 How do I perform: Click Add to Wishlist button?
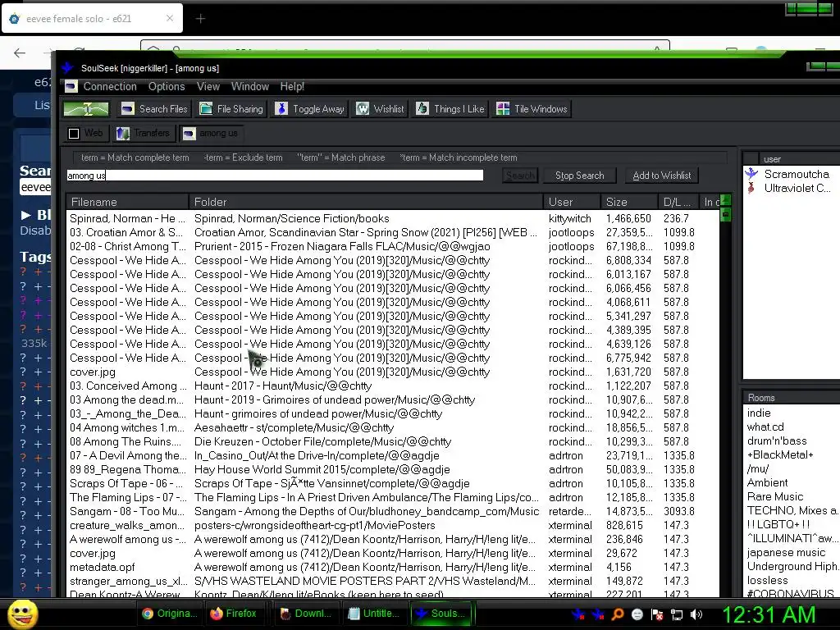click(x=662, y=176)
